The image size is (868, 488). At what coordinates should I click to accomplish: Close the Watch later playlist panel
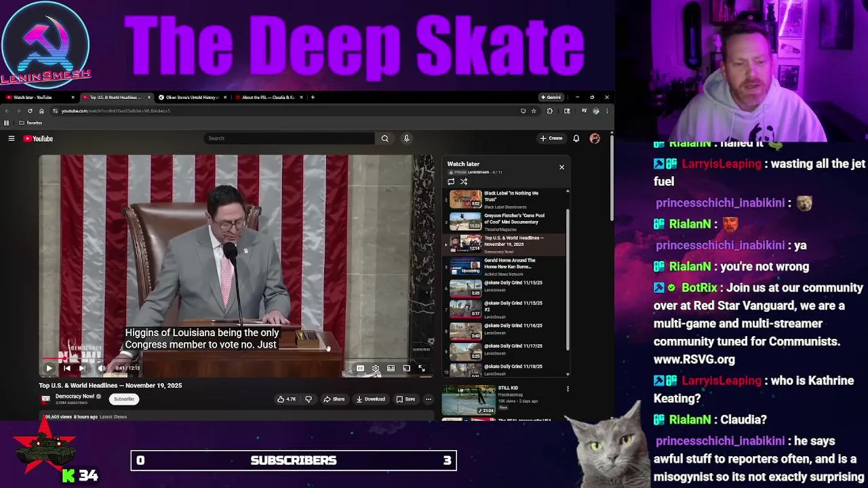(561, 167)
